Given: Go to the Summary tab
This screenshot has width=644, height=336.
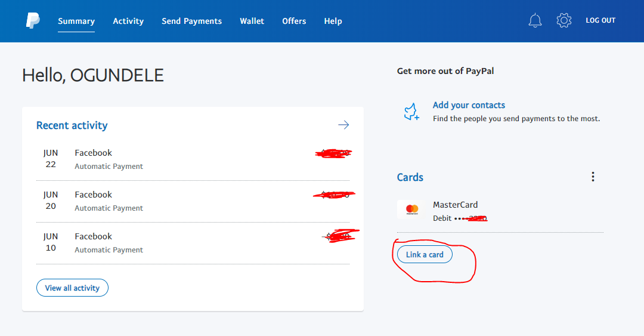Looking at the screenshot, I should (x=76, y=21).
